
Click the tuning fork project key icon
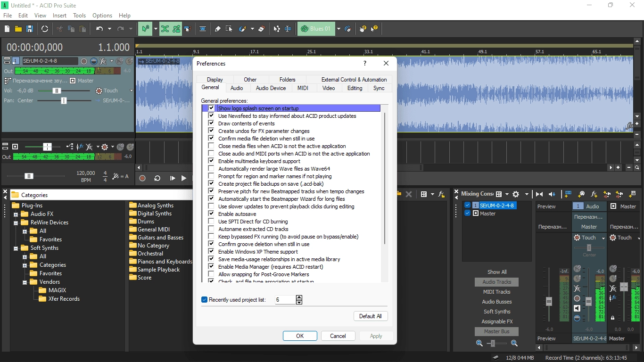[116, 176]
